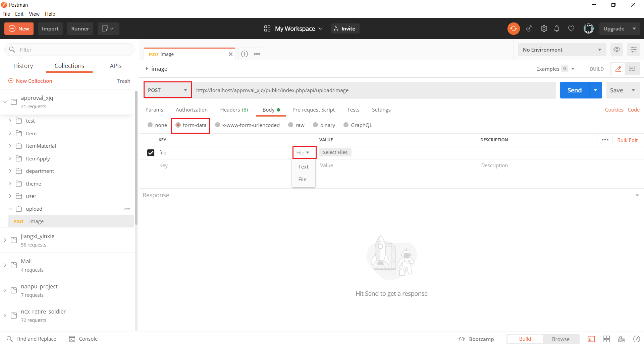Open the form-data columns ellipsis menu
644x345 pixels.
click(x=605, y=140)
